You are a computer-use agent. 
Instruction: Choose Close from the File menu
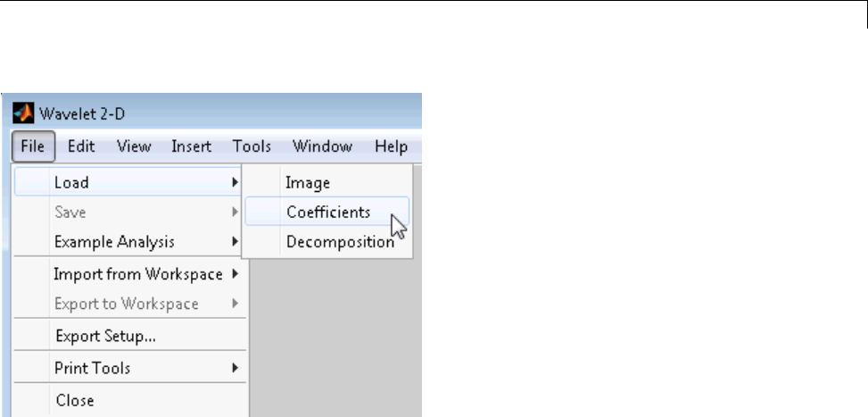[x=129, y=400]
